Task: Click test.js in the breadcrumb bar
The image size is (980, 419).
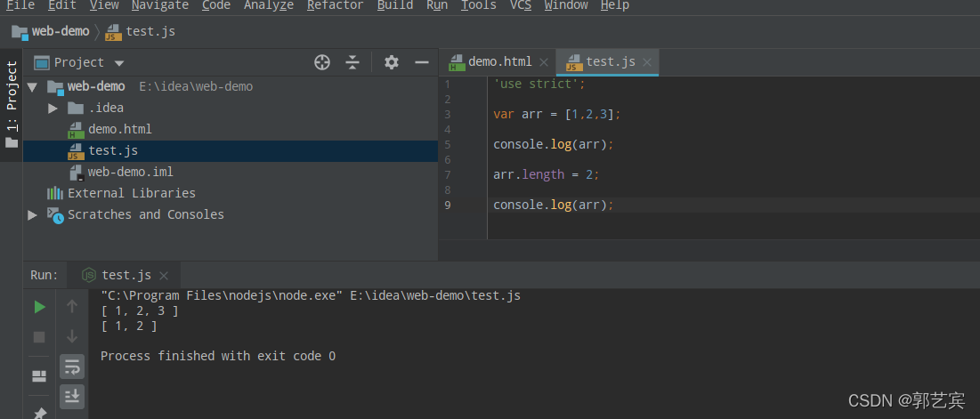Action: pyautogui.click(x=150, y=32)
